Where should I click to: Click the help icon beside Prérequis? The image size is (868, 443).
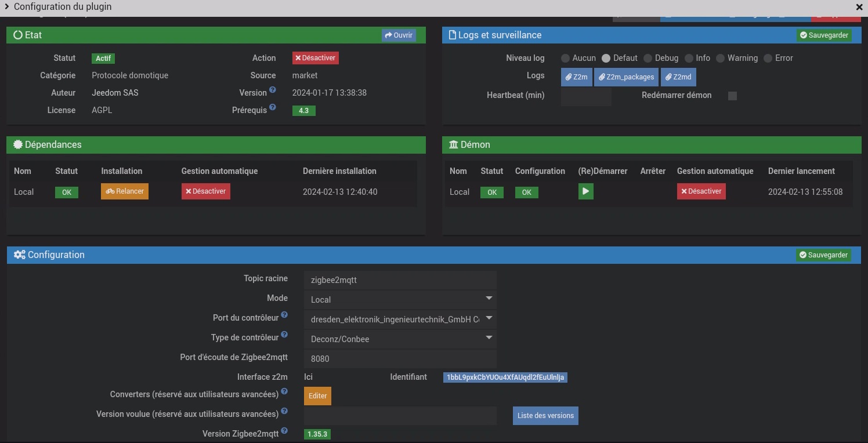[273, 108]
